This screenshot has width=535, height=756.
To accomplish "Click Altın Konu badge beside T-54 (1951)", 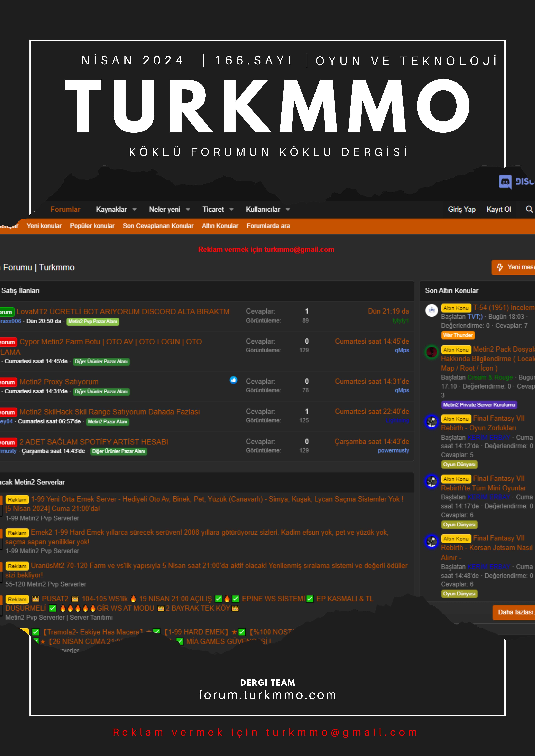I will coord(456,308).
